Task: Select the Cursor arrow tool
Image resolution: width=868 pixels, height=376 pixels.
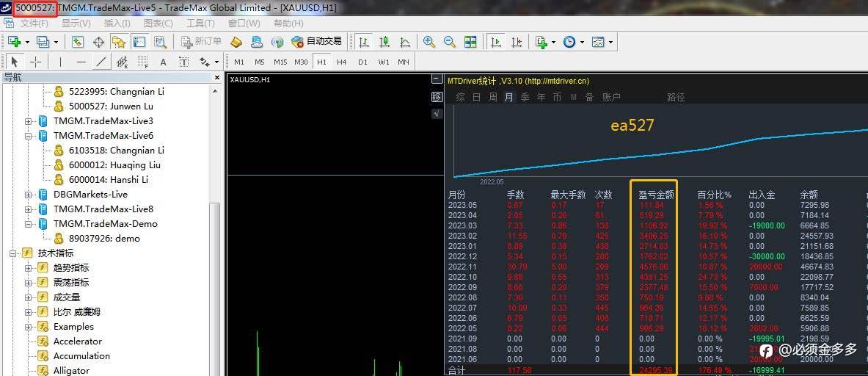Action: [x=15, y=62]
